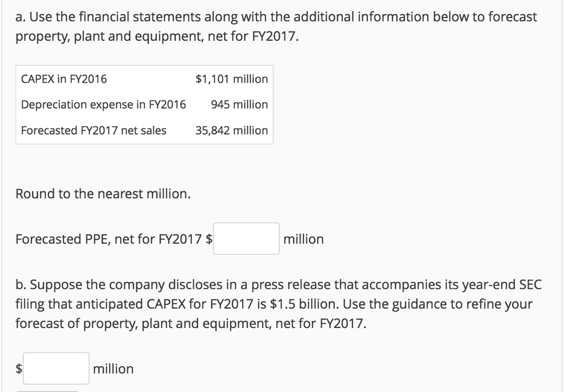Click the dollar sign before the part a input
Screen dimensions: 565x392
click(x=209, y=238)
